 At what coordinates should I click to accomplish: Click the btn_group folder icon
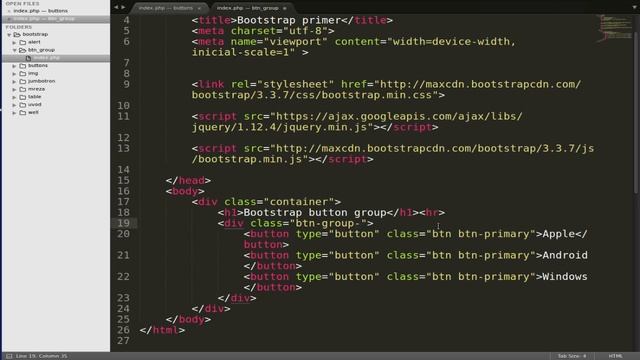(x=23, y=50)
